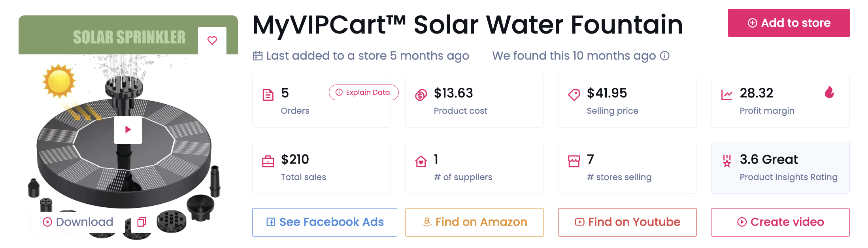Click Add to store button
This screenshot has height=248, width=868.
tap(789, 23)
